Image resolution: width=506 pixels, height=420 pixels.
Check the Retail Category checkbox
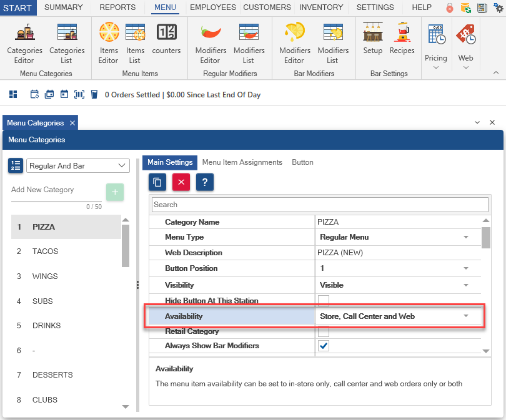click(x=324, y=331)
